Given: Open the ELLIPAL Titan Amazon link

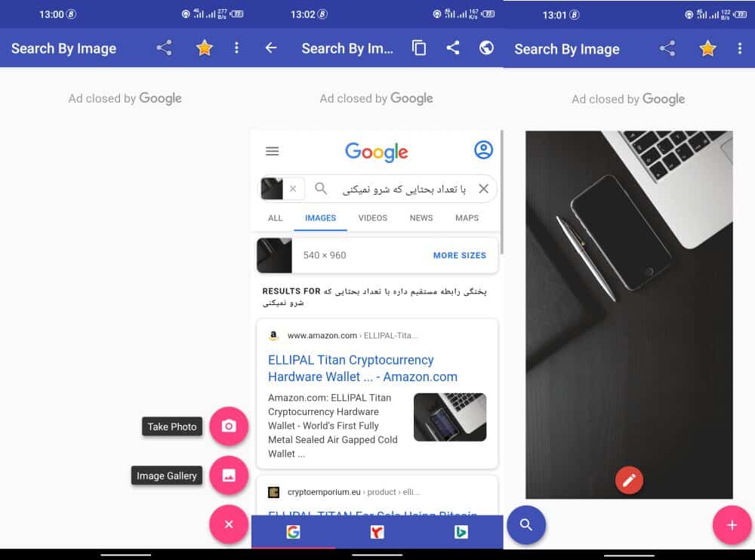Looking at the screenshot, I should click(351, 368).
